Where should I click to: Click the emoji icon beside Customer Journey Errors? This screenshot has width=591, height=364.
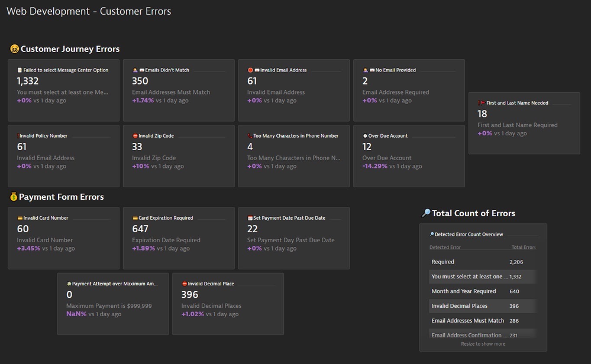pyautogui.click(x=15, y=49)
